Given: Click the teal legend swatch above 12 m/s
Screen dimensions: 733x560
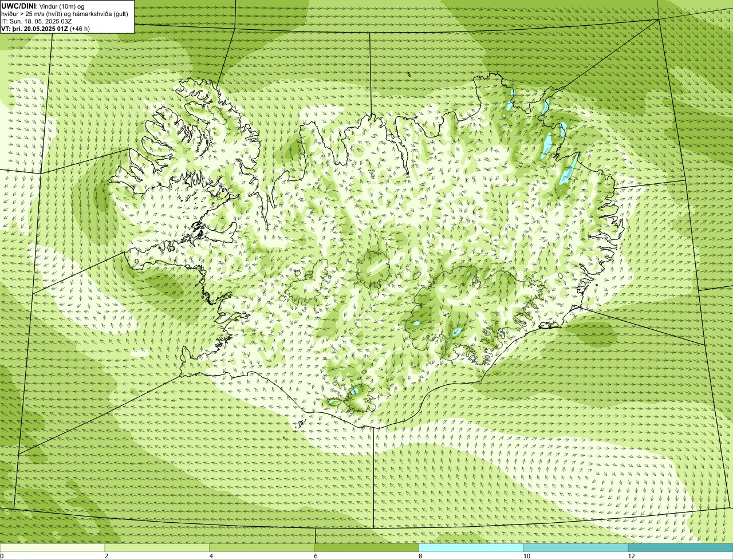Looking at the screenshot, I should point(680,547).
